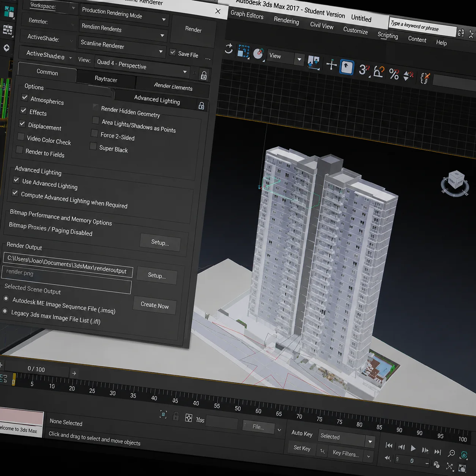This screenshot has width=476, height=476.
Task: Click the zoom extents selected viewport icon
Action: [464, 455]
